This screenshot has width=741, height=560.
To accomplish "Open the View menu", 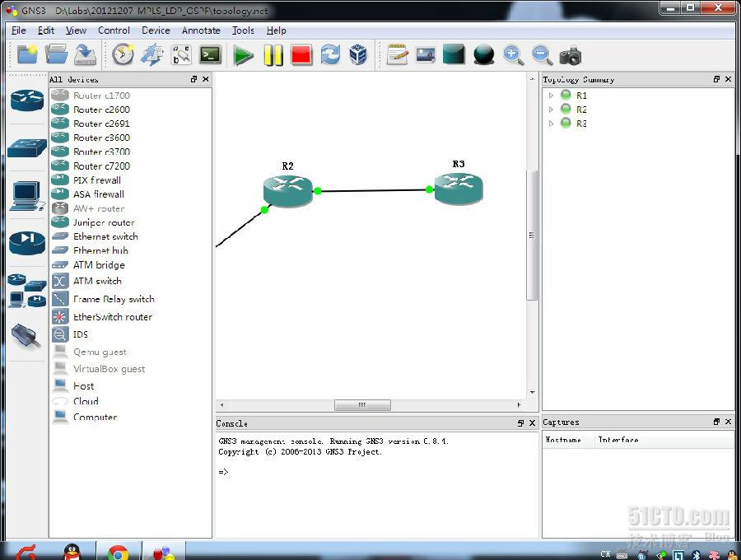I will (76, 30).
